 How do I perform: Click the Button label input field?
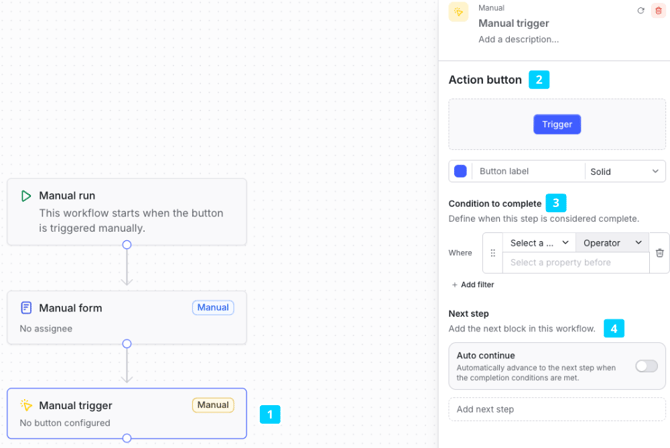click(x=530, y=171)
